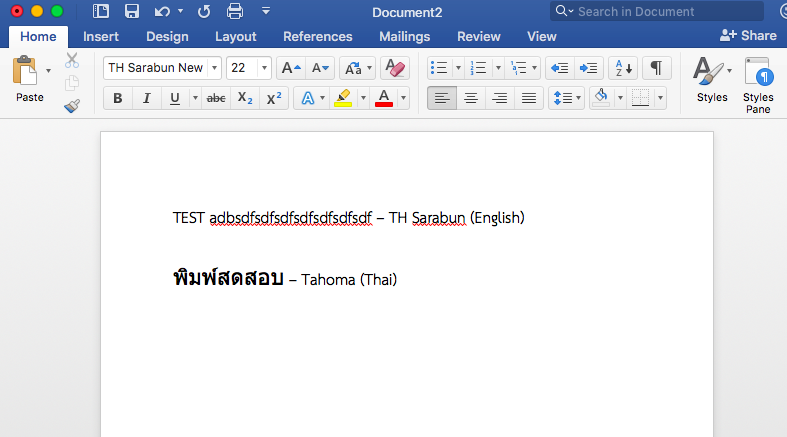Open the Layout tab
Viewport: 787px width, 437px height.
tap(235, 37)
